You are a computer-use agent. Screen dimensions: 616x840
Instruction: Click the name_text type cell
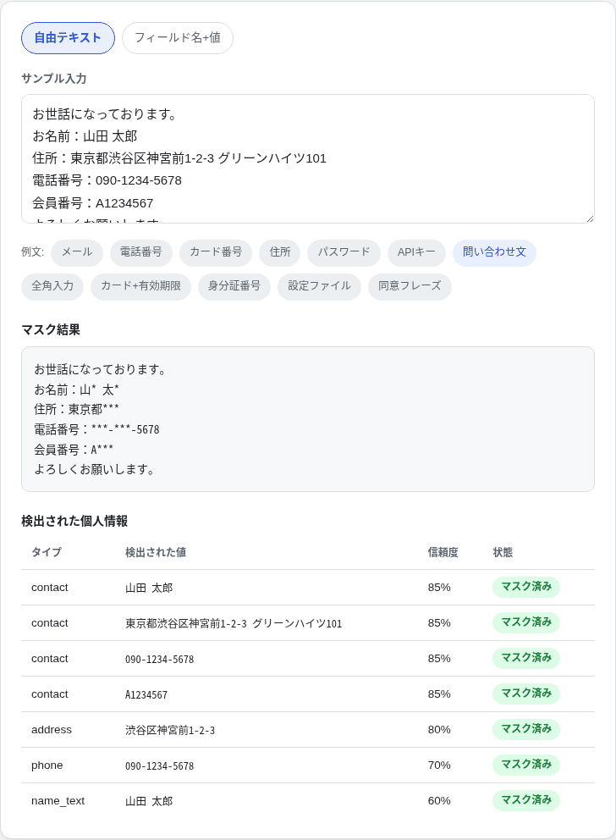point(58,801)
